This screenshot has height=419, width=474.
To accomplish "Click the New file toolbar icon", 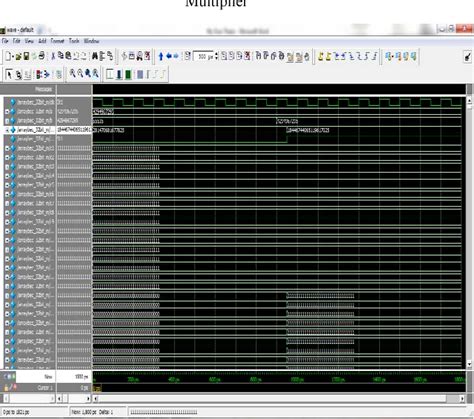I will point(8,56).
